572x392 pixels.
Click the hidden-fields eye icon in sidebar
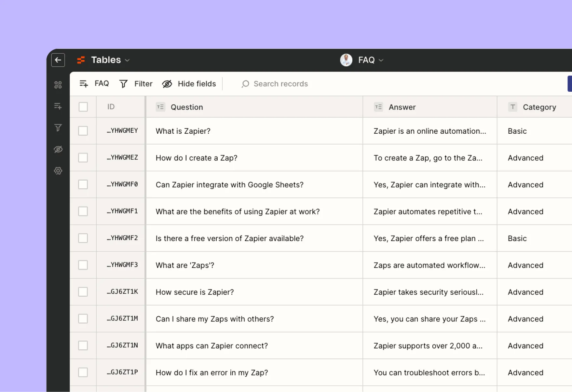pos(58,149)
